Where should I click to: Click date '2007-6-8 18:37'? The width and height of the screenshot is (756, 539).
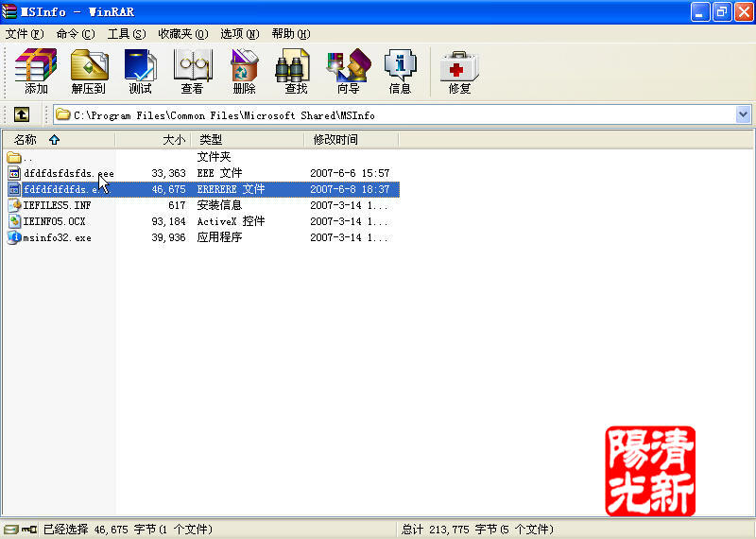[350, 189]
